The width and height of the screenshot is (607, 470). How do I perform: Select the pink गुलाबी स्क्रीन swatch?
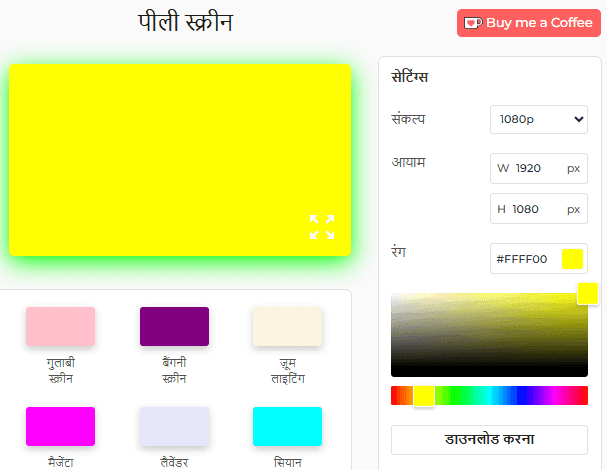60,326
